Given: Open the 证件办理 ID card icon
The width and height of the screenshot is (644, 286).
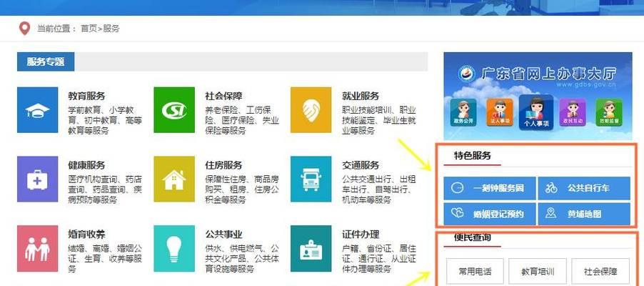Looking at the screenshot, I should click(311, 249).
